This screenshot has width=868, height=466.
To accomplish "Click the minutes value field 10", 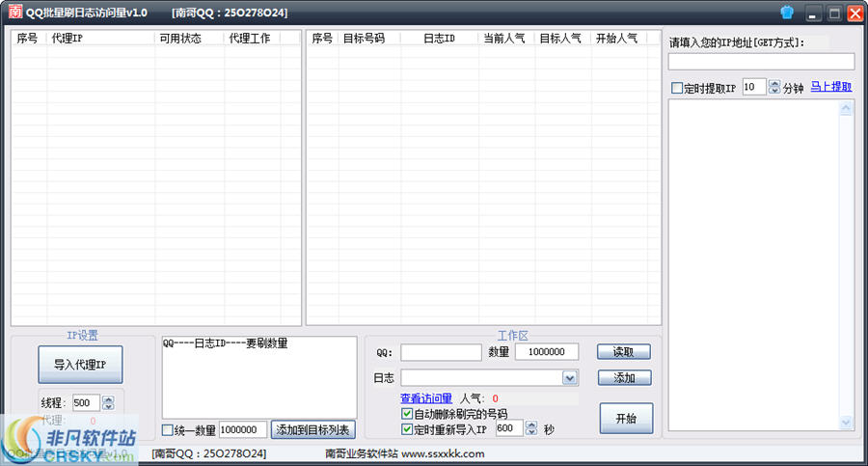I will click(x=754, y=87).
